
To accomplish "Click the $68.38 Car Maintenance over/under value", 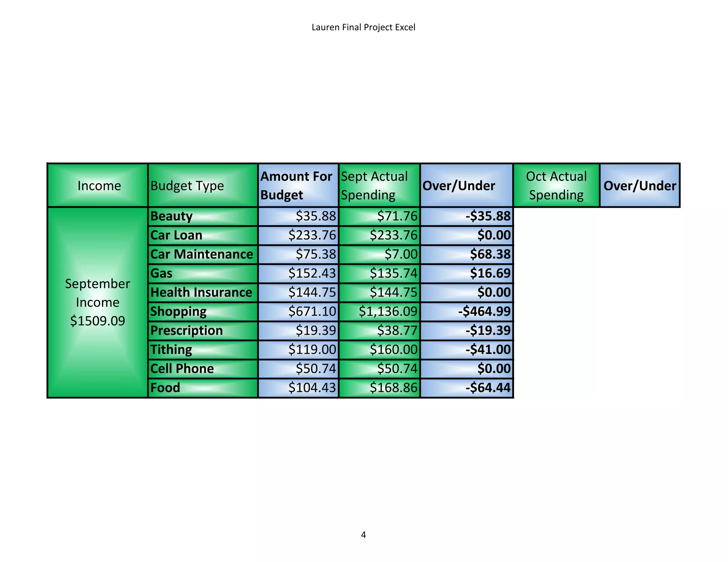I will pos(467,254).
